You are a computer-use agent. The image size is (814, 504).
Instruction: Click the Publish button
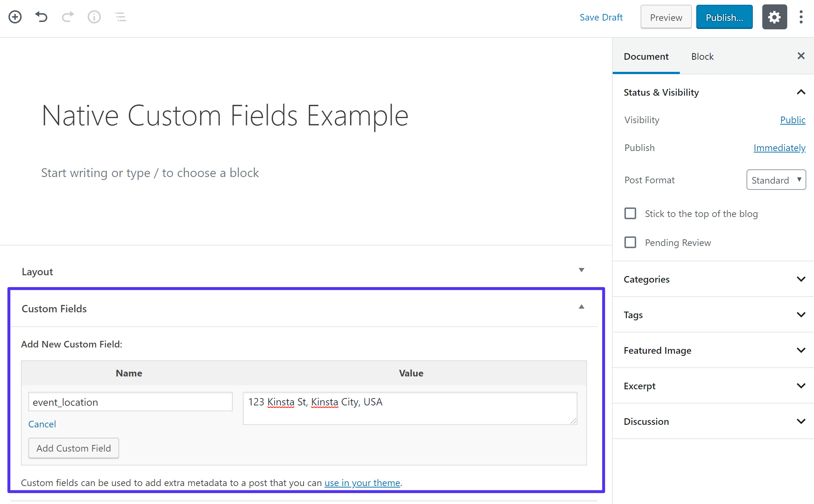pos(725,17)
